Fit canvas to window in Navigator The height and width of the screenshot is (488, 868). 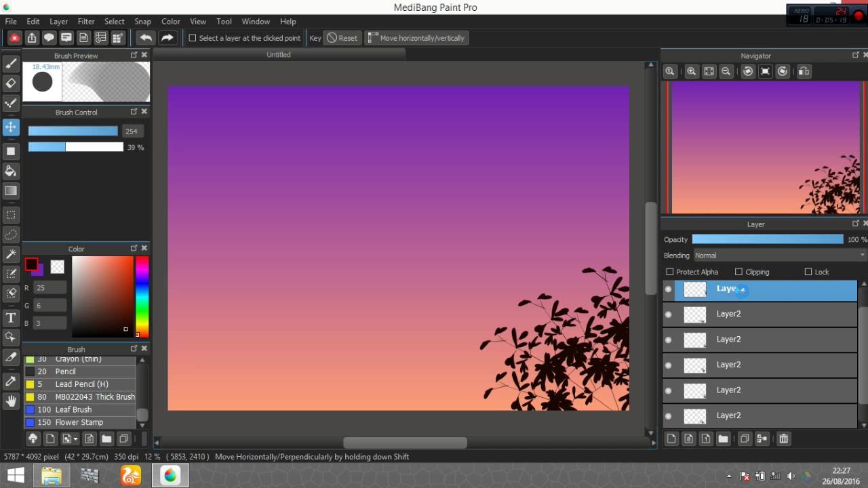point(709,71)
